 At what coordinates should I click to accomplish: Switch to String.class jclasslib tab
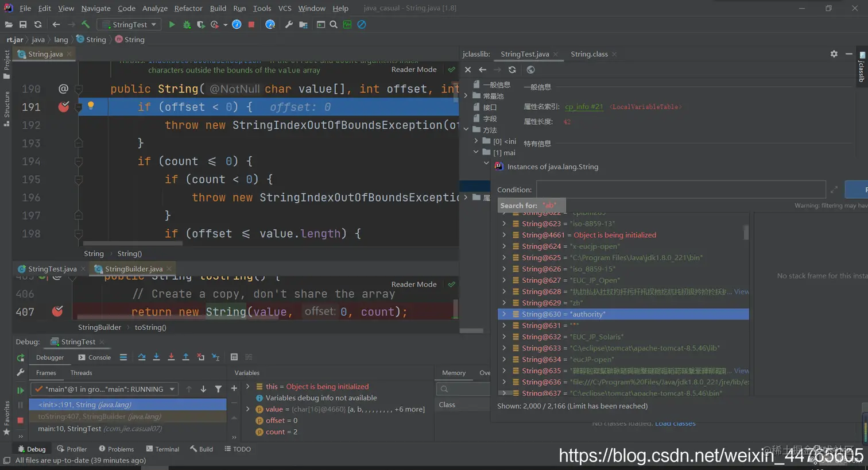click(589, 54)
